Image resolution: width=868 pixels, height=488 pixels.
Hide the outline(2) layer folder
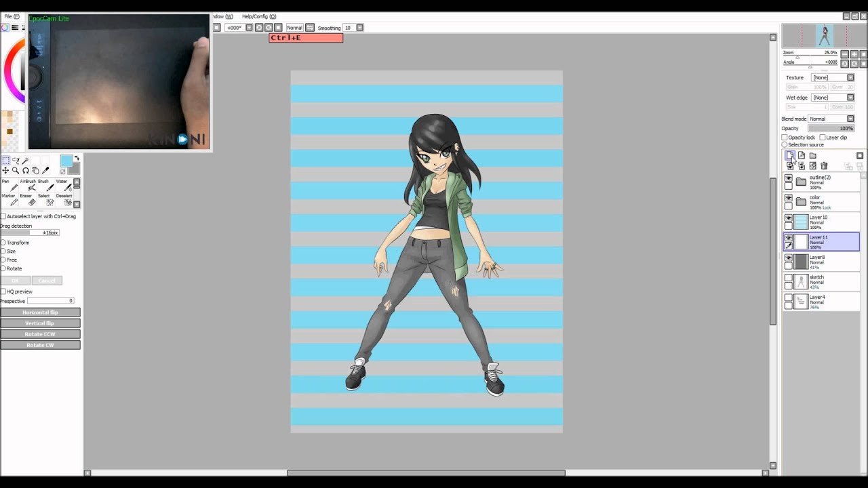point(789,178)
